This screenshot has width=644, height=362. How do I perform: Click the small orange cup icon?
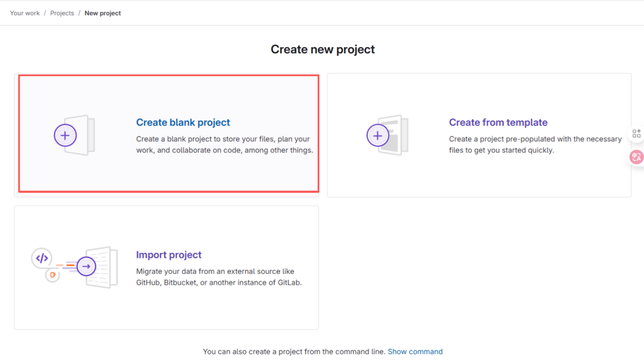[53, 275]
